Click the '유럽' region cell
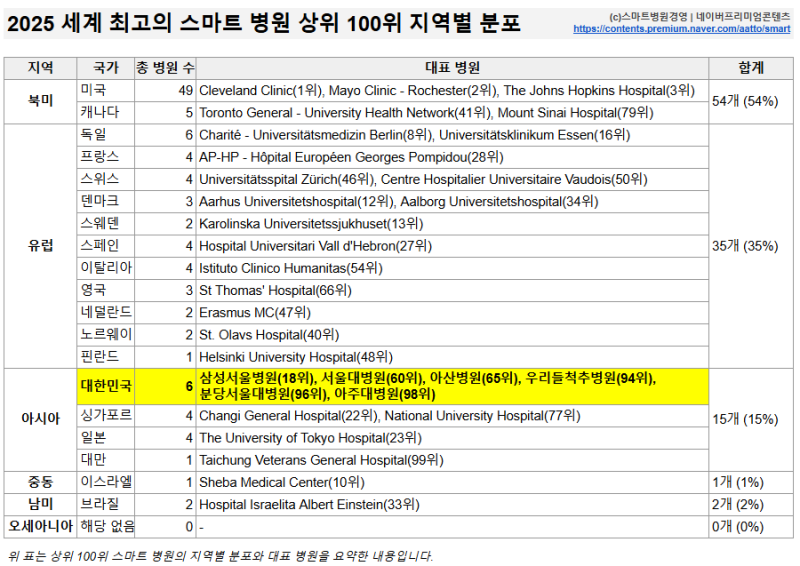 coord(40,246)
